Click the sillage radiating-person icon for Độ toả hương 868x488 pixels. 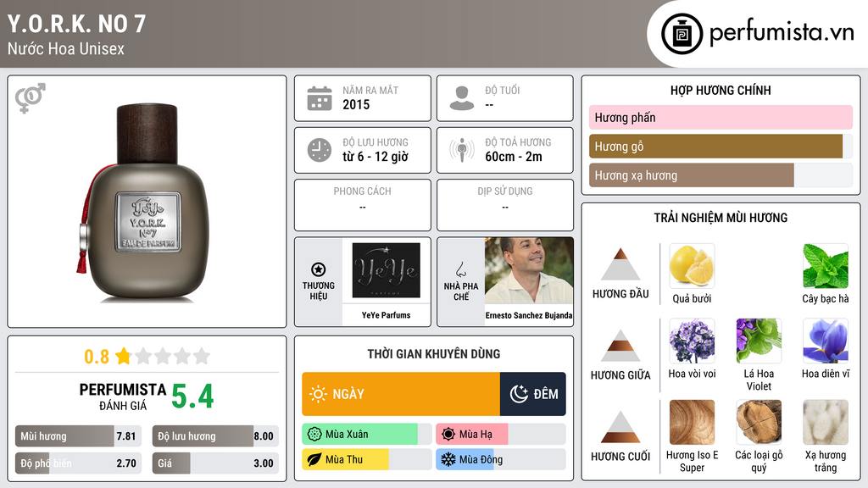click(462, 150)
